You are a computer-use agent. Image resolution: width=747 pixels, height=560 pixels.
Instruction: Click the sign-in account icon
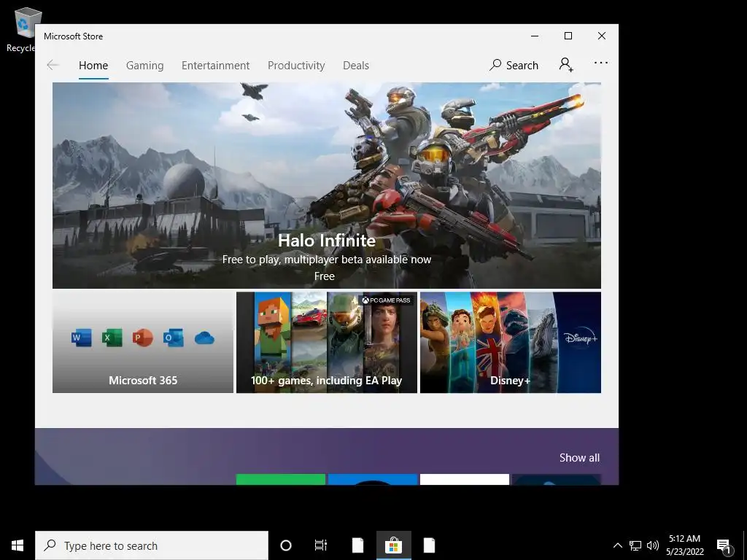click(x=566, y=65)
